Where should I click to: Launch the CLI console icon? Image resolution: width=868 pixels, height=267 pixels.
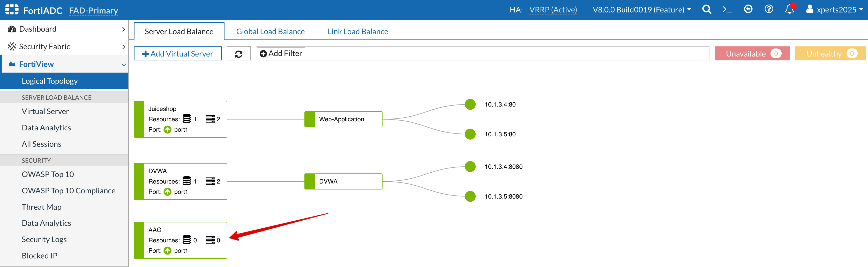[727, 9]
